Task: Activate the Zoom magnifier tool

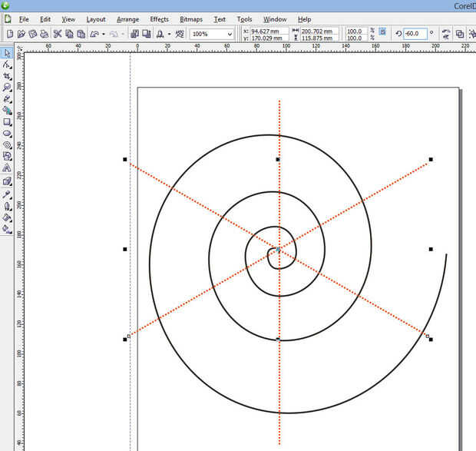Action: [x=7, y=88]
